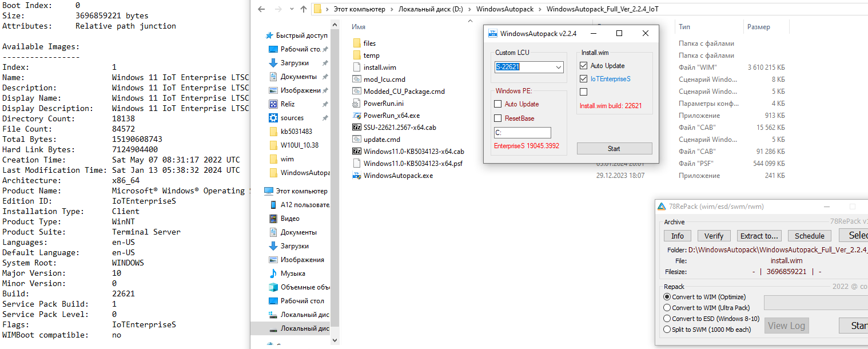Open the Reliz icon in the sidebar

pyautogui.click(x=273, y=104)
